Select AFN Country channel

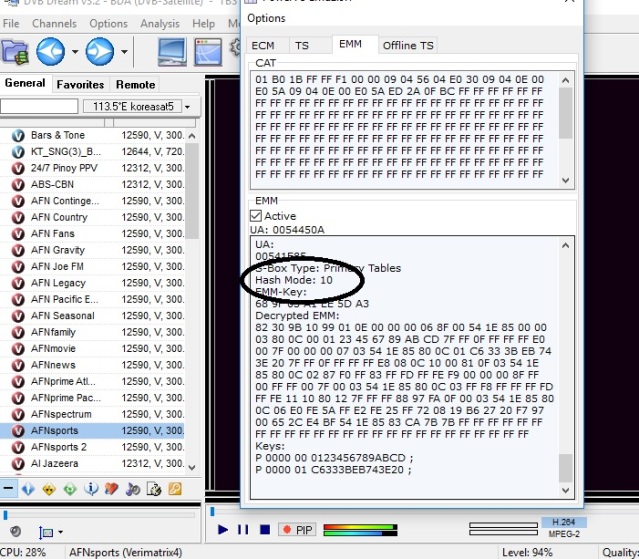pos(93,218)
